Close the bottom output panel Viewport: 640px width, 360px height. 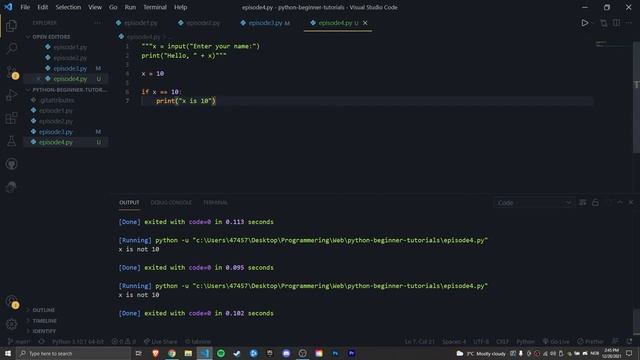[x=631, y=203]
